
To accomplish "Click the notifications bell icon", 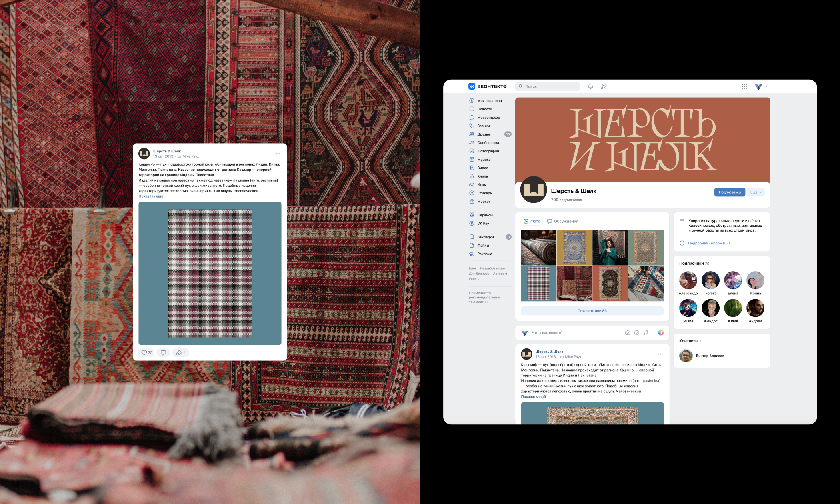I will (590, 86).
